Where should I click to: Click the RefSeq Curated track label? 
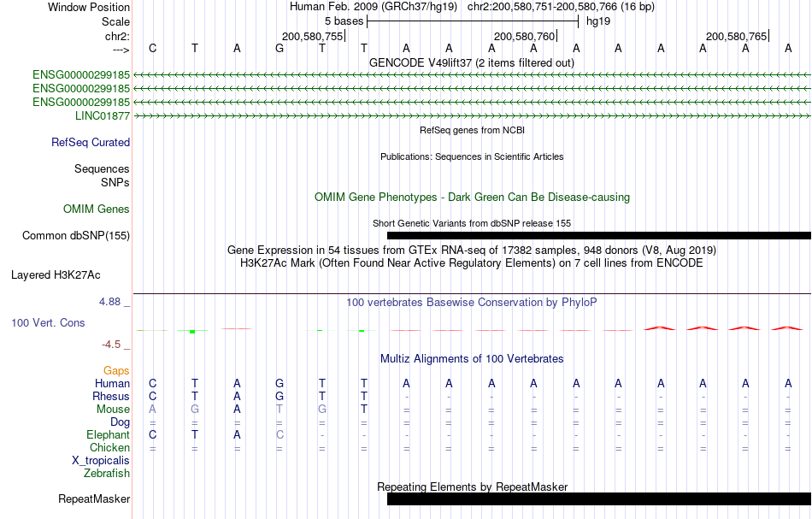91,143
